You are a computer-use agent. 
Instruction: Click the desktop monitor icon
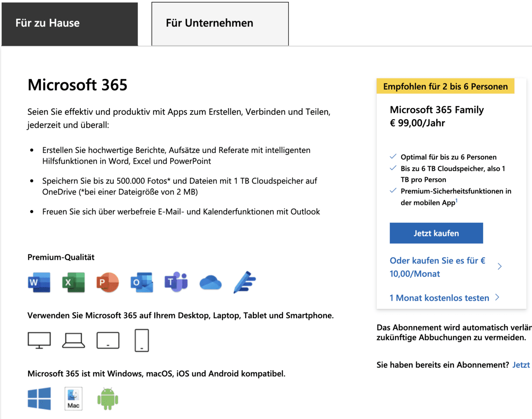[39, 340]
